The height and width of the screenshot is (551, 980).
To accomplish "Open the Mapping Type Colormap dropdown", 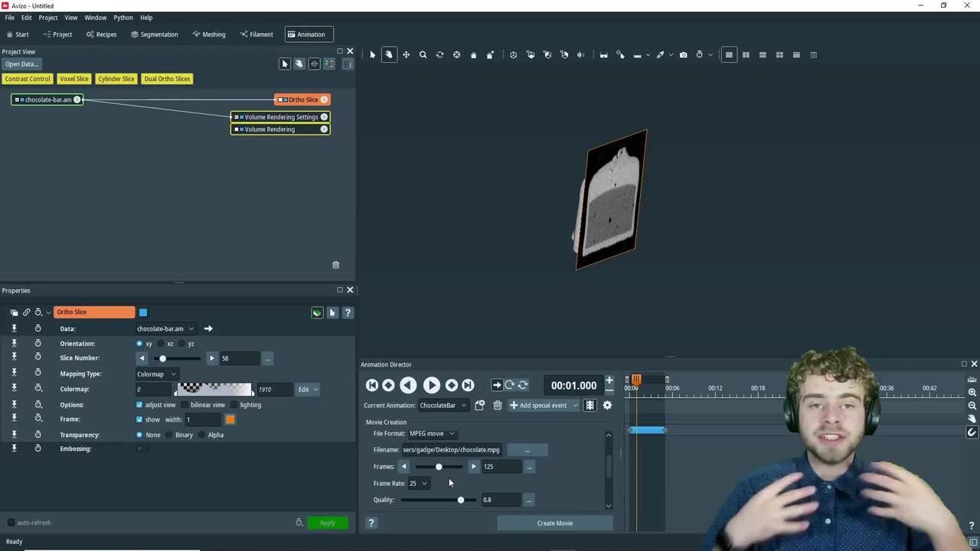I will (x=156, y=374).
